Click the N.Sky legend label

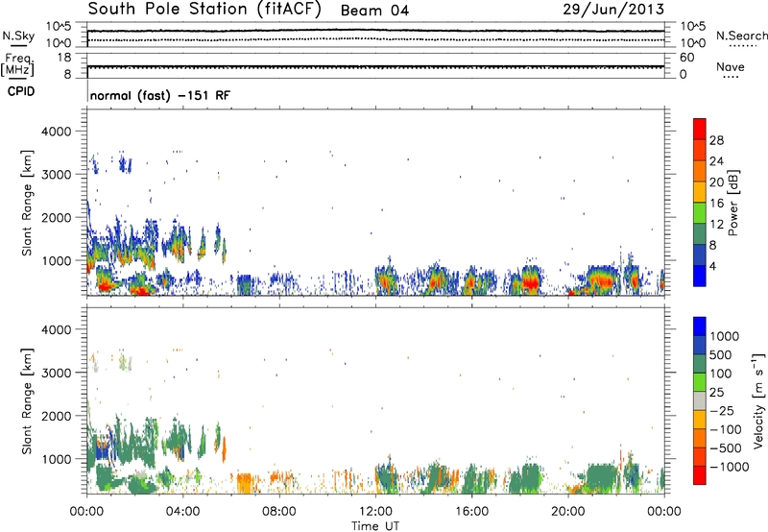[x=18, y=36]
